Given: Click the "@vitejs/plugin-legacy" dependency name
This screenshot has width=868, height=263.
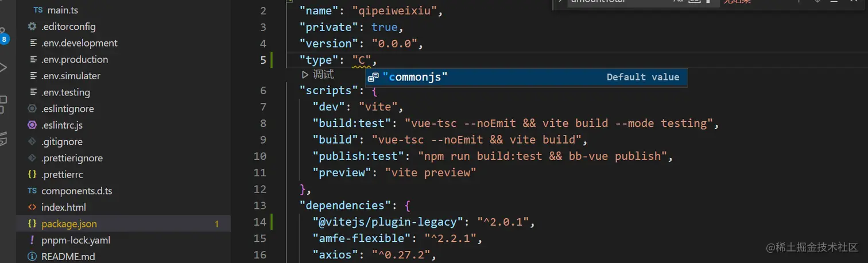Looking at the screenshot, I should (387, 222).
